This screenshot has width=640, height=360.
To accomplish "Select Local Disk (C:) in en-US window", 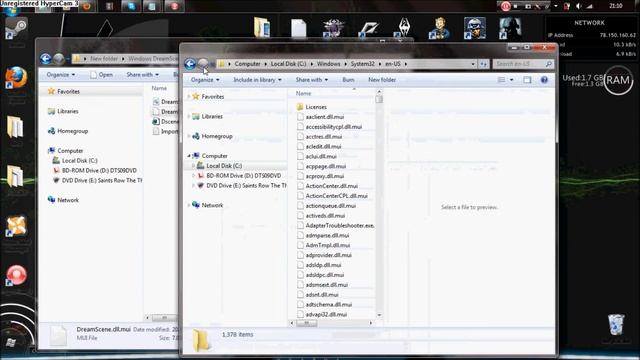I will click(224, 166).
